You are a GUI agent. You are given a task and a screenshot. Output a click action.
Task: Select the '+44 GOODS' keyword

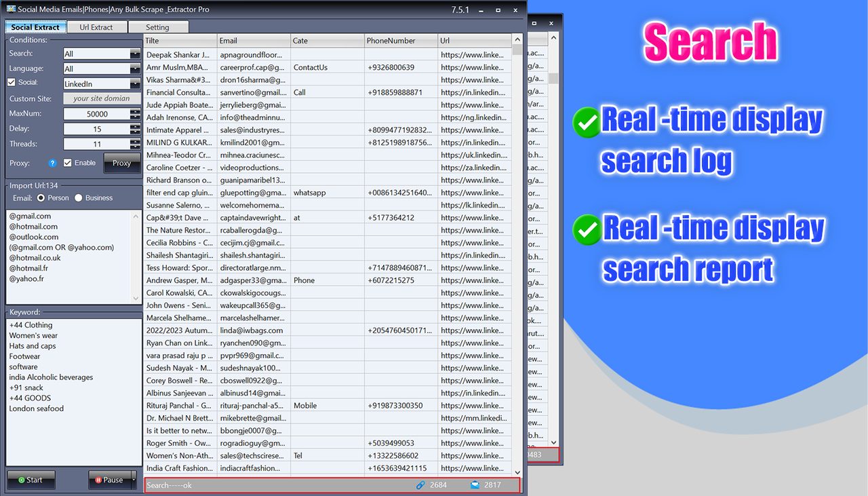[x=30, y=398]
